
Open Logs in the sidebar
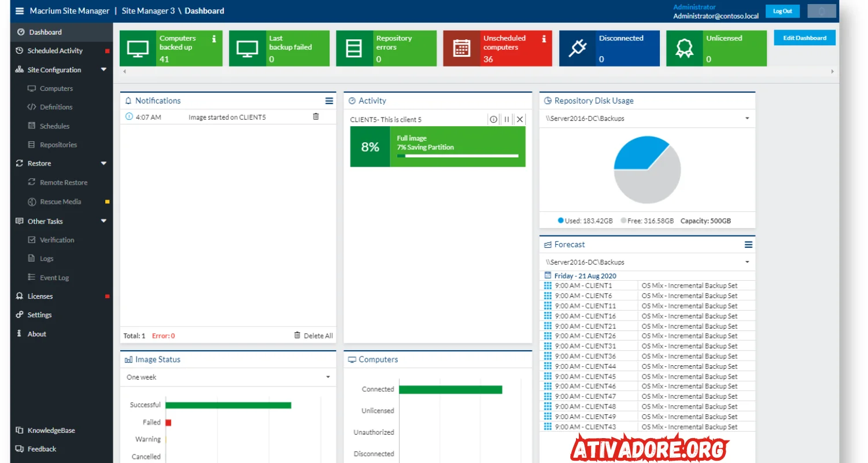(x=47, y=259)
